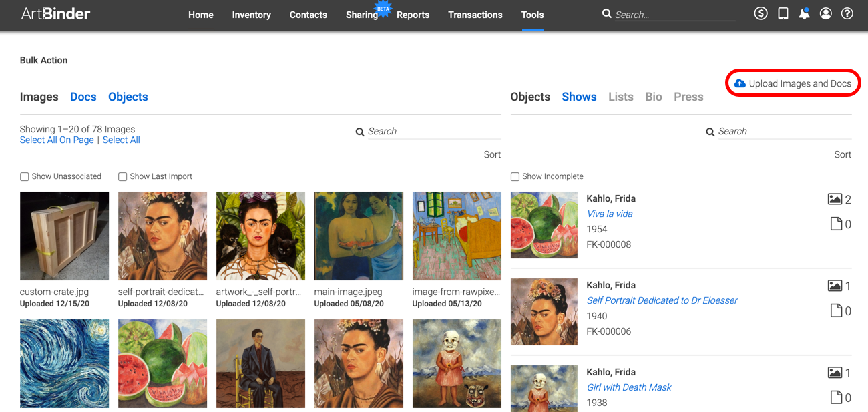Click document count icon for Self Portrait Dedicated to Dr Eloesser

point(836,311)
